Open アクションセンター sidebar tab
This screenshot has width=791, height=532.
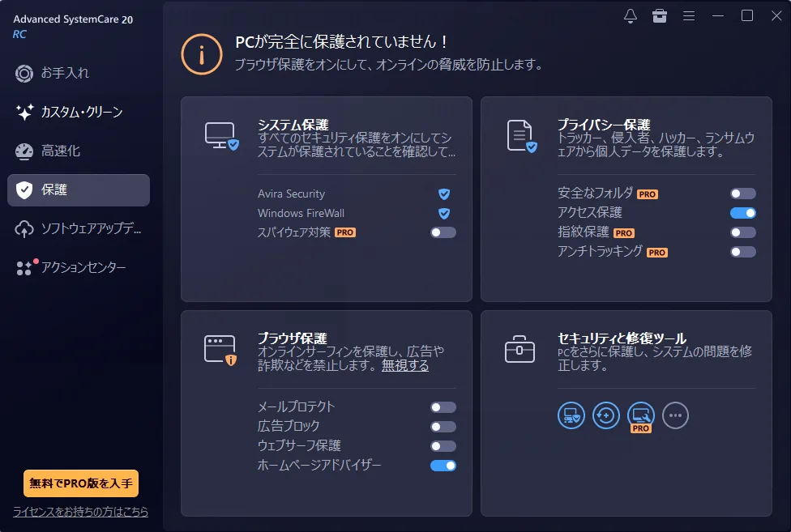[x=78, y=267]
